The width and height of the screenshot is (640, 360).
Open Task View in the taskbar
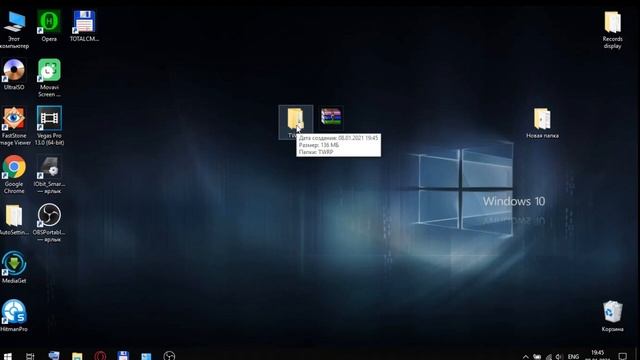pos(30,356)
